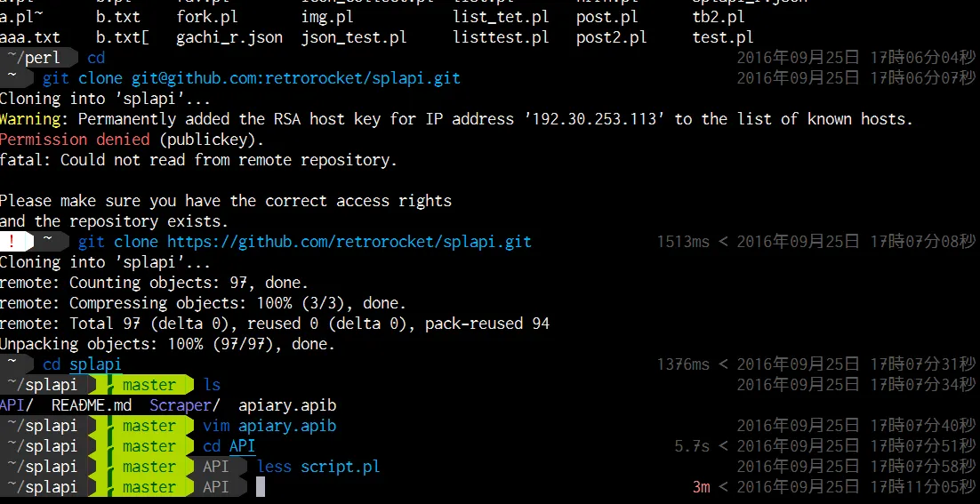Click README.md in the ls output
Screen dimensions: 980x504
click(91, 405)
